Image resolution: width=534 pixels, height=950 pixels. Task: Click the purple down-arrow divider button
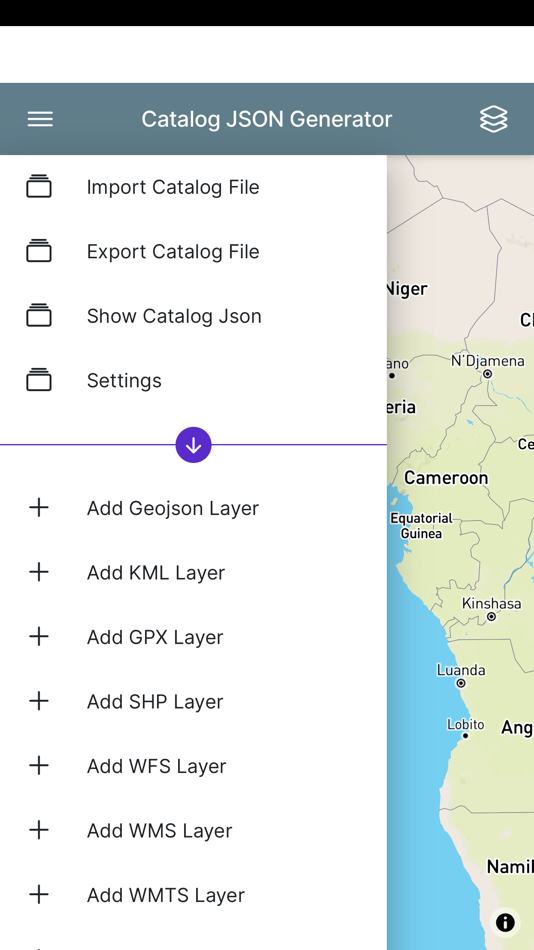[x=193, y=445]
